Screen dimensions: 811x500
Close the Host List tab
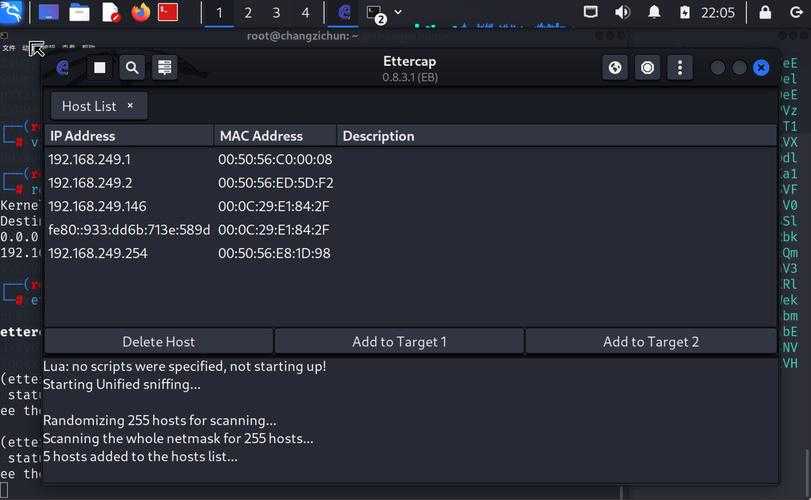click(130, 105)
